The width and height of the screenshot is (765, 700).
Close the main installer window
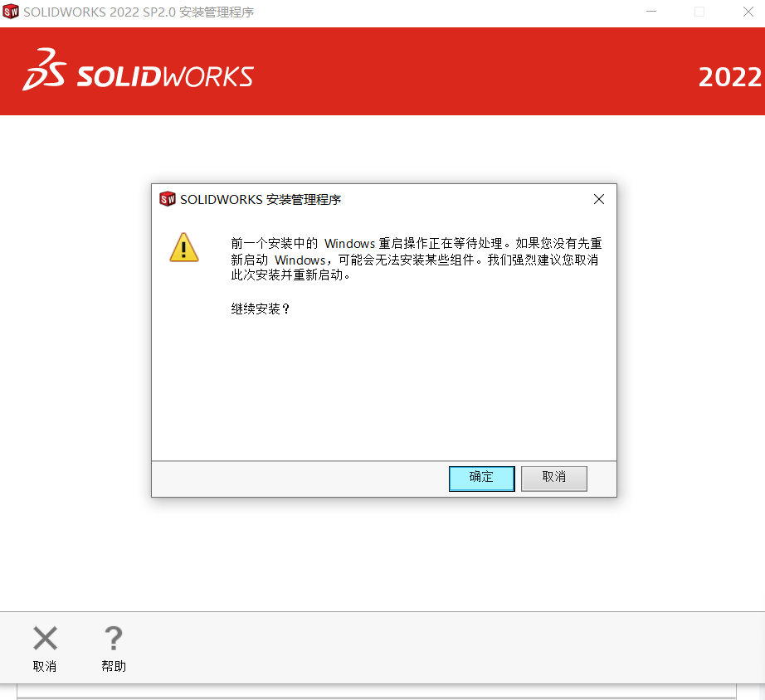(748, 12)
